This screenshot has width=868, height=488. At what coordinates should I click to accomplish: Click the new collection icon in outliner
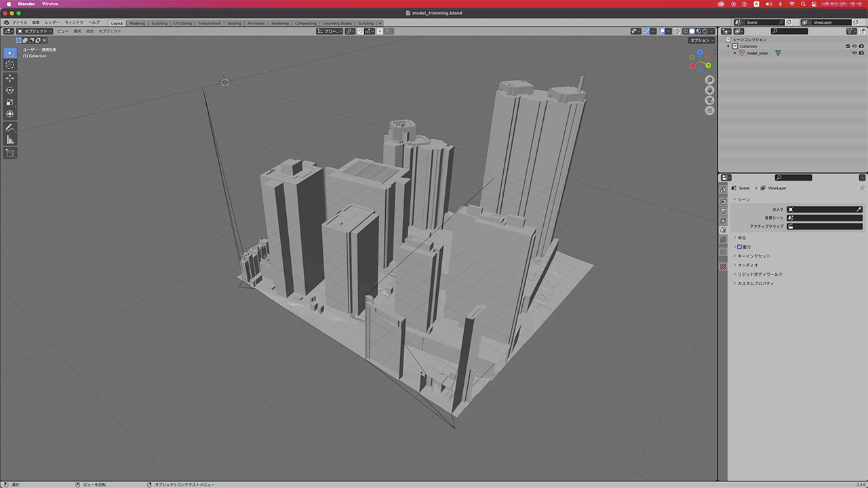click(863, 31)
